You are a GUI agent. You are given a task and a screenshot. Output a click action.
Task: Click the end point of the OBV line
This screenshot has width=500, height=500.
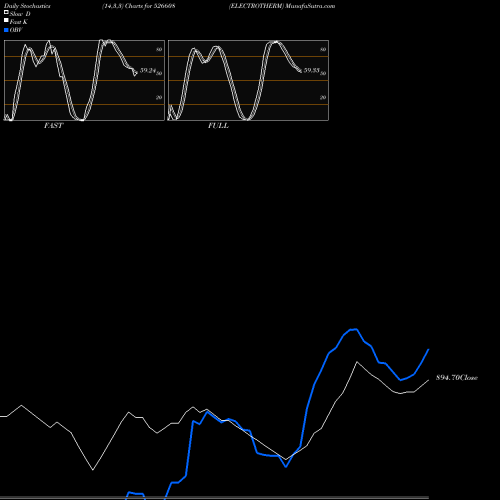pos(428,350)
